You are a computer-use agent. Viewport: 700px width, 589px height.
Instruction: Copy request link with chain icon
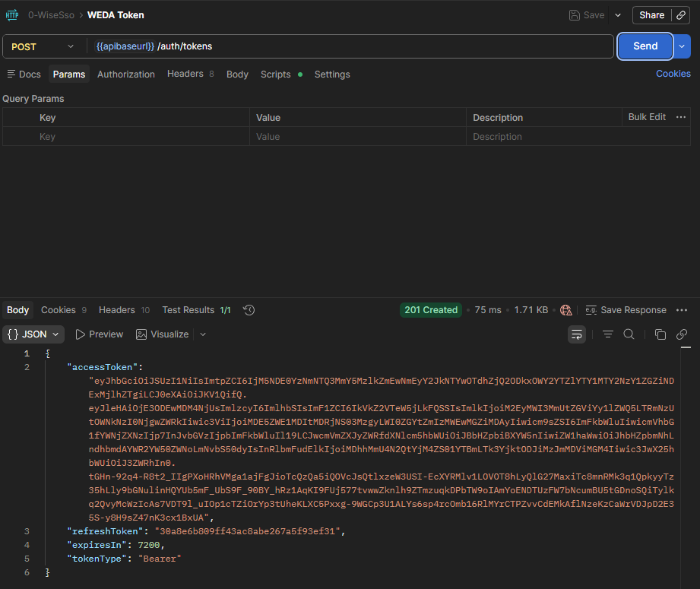tap(681, 15)
